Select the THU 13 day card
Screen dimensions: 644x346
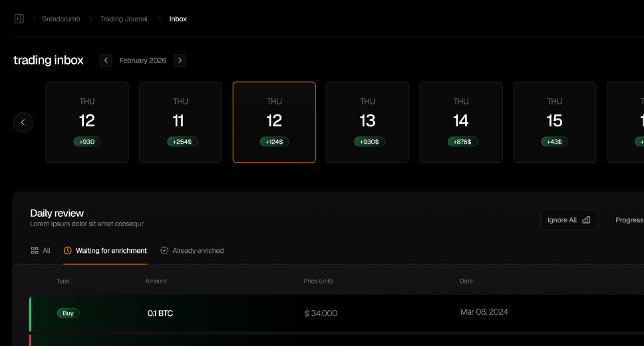367,122
